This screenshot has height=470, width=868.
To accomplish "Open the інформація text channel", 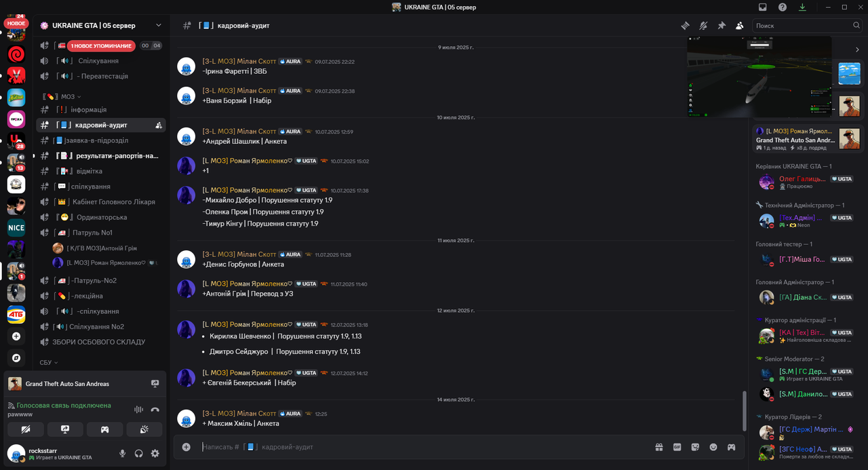I will pos(102,109).
